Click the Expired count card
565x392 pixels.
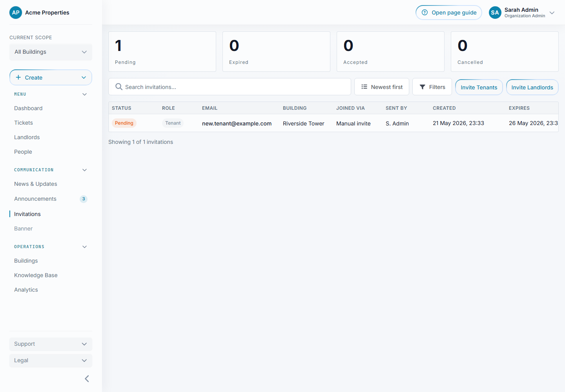click(276, 51)
